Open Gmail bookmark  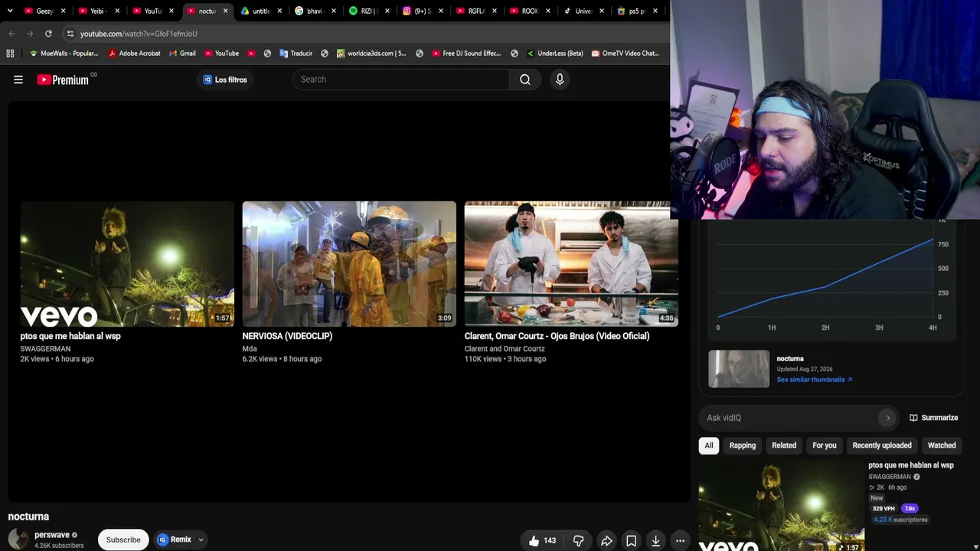click(x=182, y=54)
